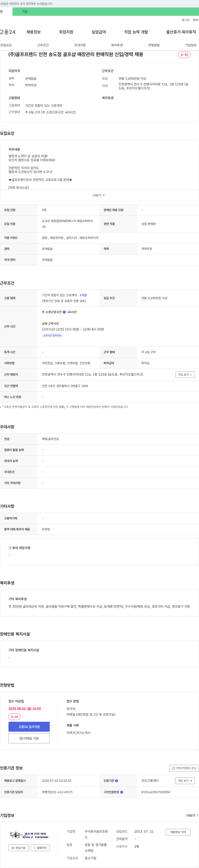Jump to the 근무조건 section tab
Viewport: 199px width, 868px height.
tap(43, 45)
